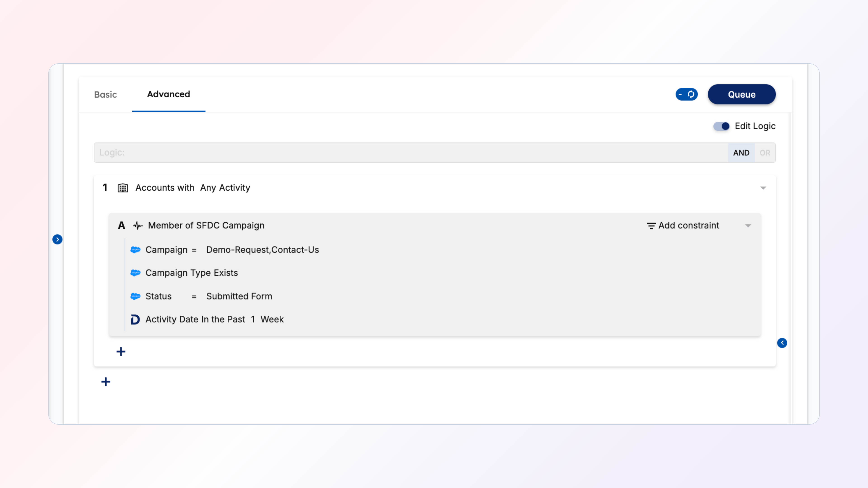868x488 pixels.
Task: Click Salesforce icon beside Status row
Action: coord(135,296)
